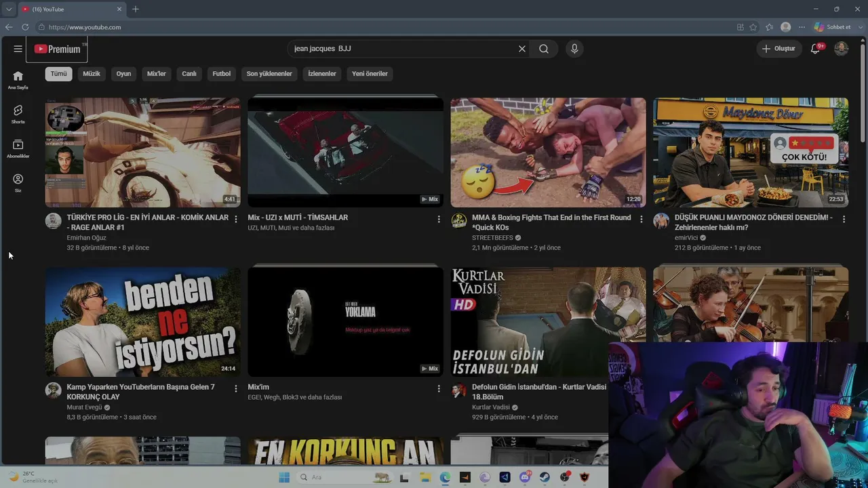Viewport: 868px width, 488px height.
Task: Reload the page in the browser
Action: click(25, 27)
